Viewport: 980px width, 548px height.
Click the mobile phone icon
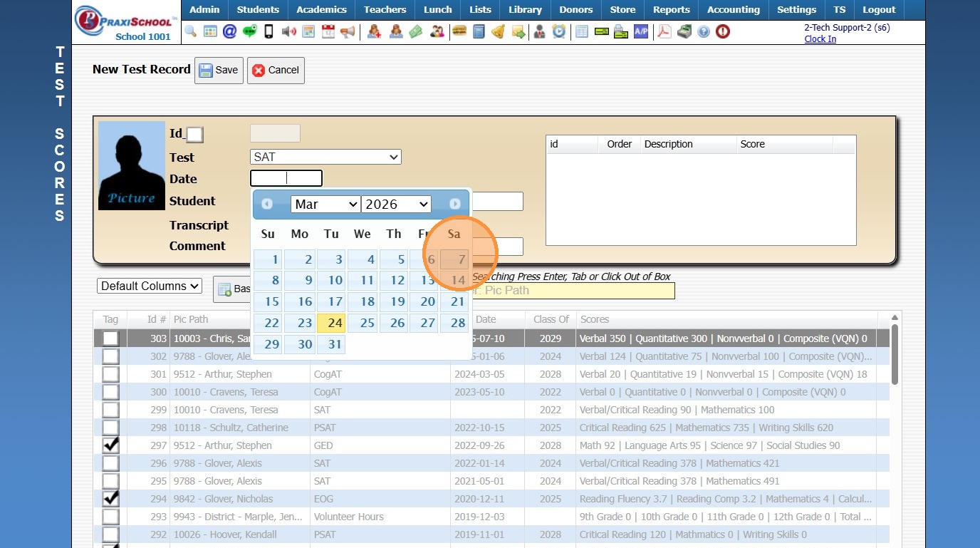tap(269, 31)
